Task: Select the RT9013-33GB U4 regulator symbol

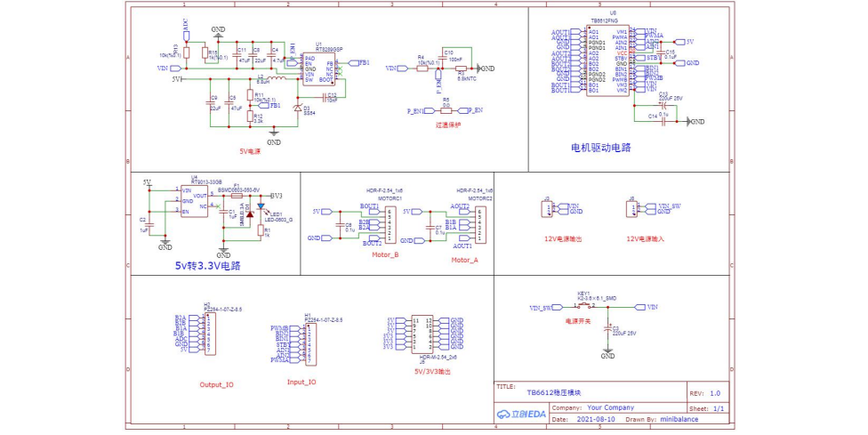Action: (194, 201)
